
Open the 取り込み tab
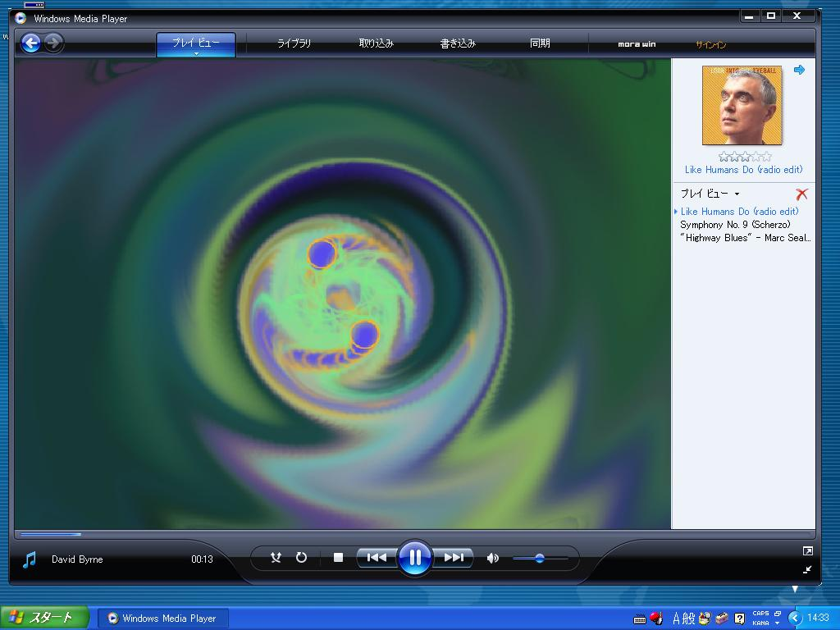click(x=376, y=43)
